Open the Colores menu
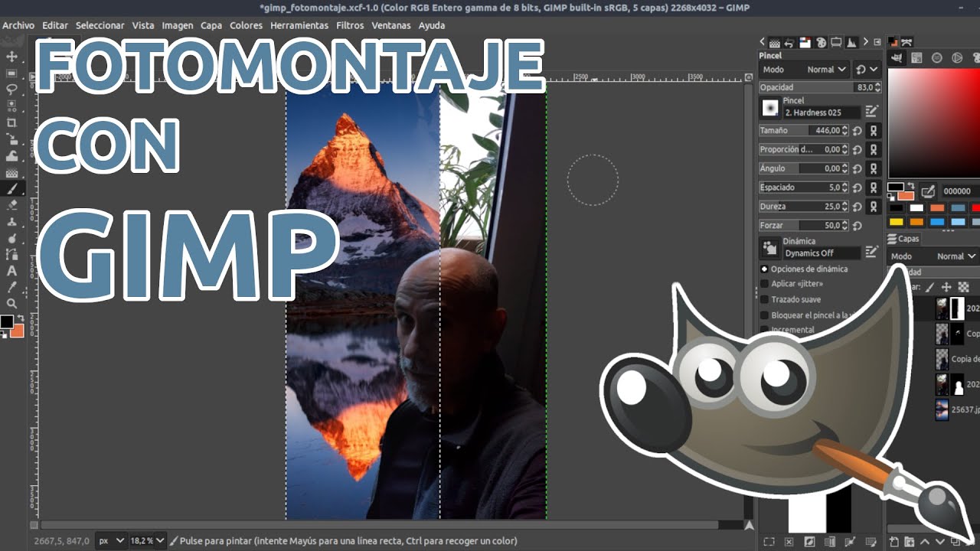 pyautogui.click(x=247, y=25)
